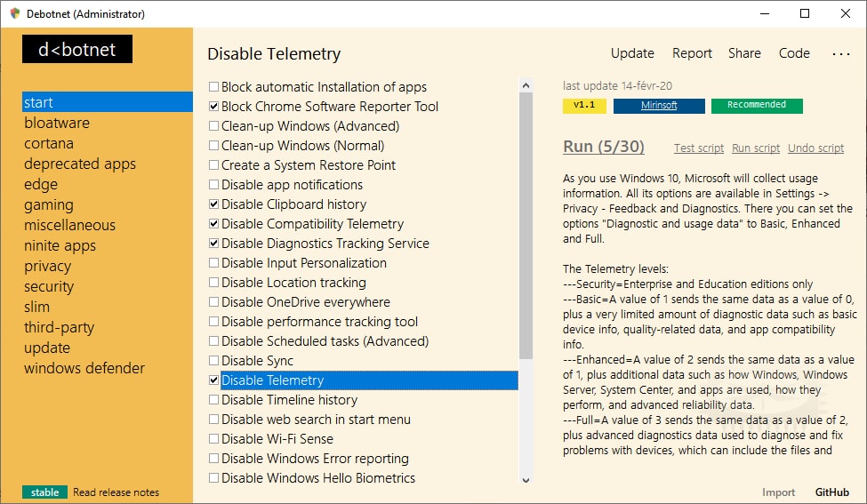Viewport: 867px width, 504px height.
Task: Select the update category in sidebar
Action: pyautogui.click(x=47, y=348)
